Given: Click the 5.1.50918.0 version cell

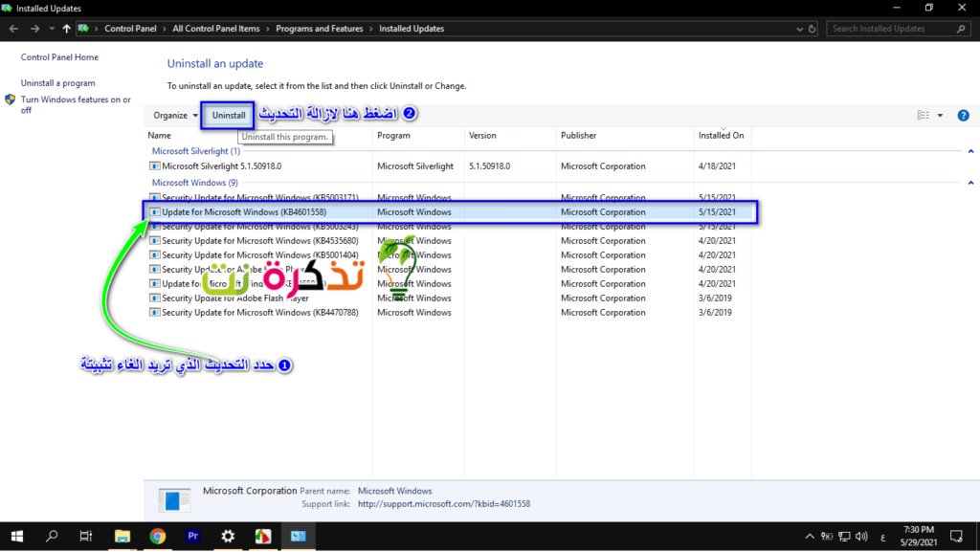Looking at the screenshot, I should click(489, 166).
